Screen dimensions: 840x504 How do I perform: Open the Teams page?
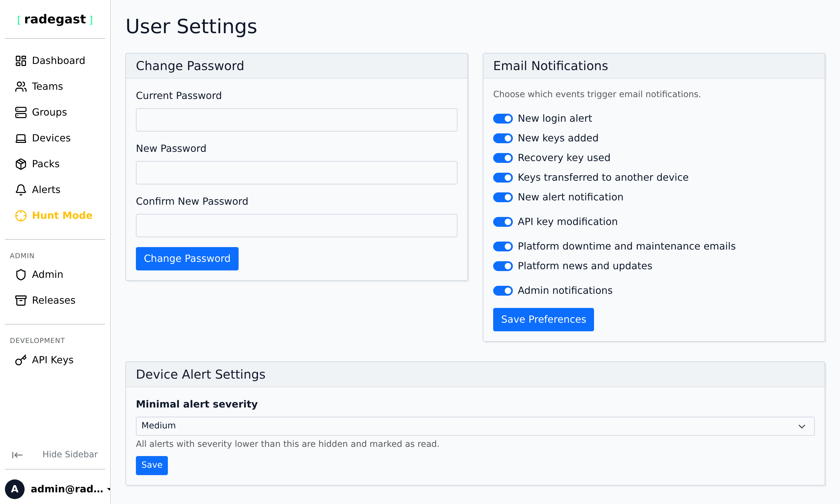tap(55, 87)
